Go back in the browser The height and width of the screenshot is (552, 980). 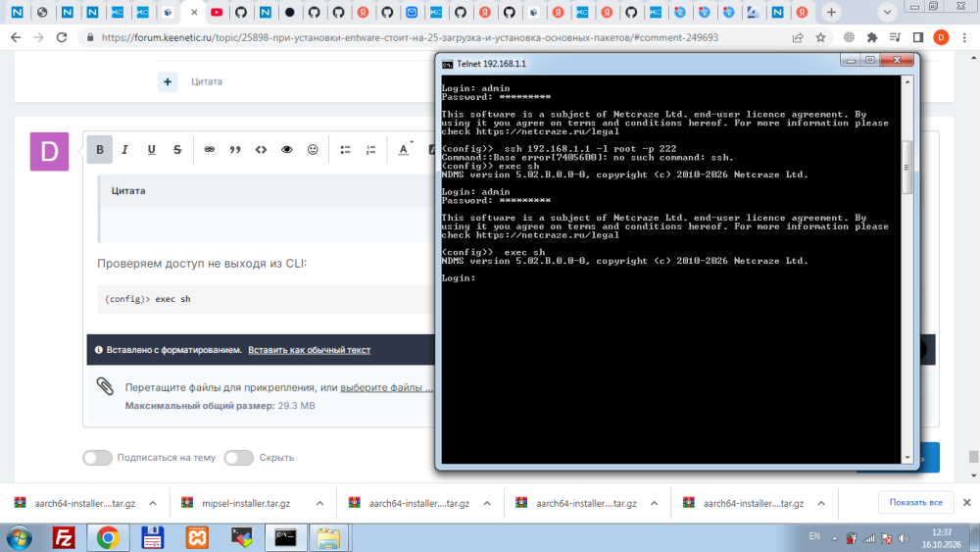[x=16, y=37]
